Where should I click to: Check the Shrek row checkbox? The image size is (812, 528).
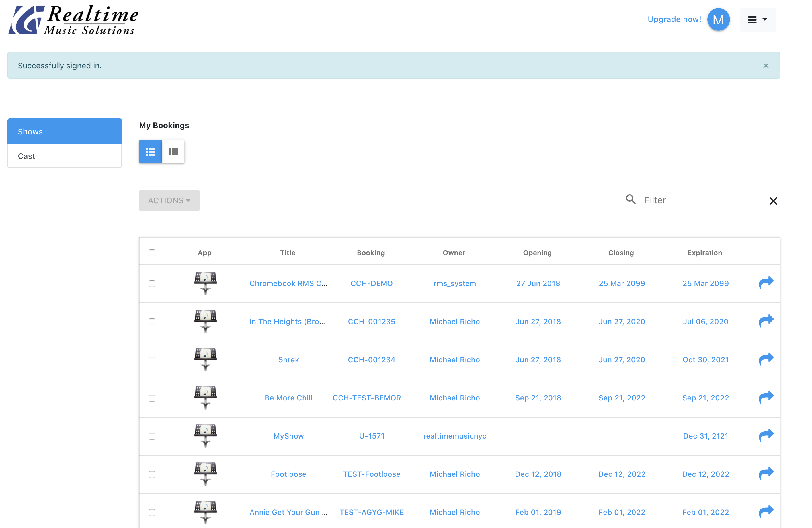[x=152, y=360]
